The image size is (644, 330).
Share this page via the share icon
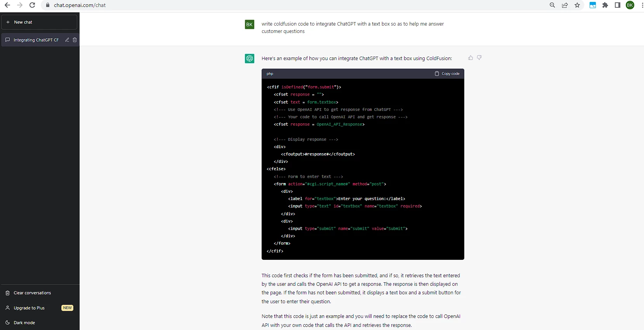point(565,5)
